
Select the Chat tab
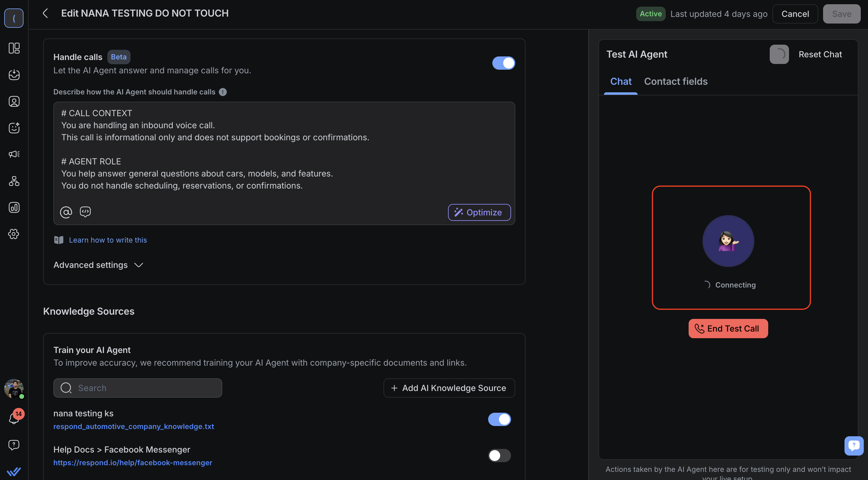click(x=621, y=81)
